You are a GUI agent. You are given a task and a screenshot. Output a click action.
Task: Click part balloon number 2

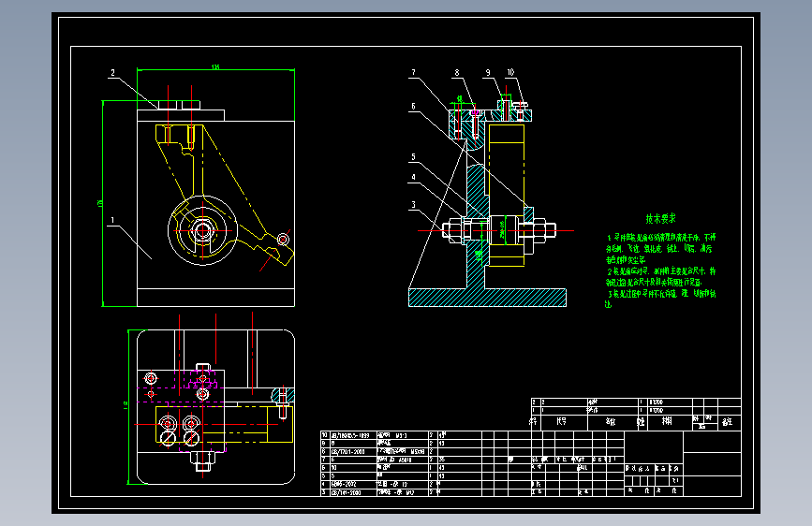tap(112, 73)
